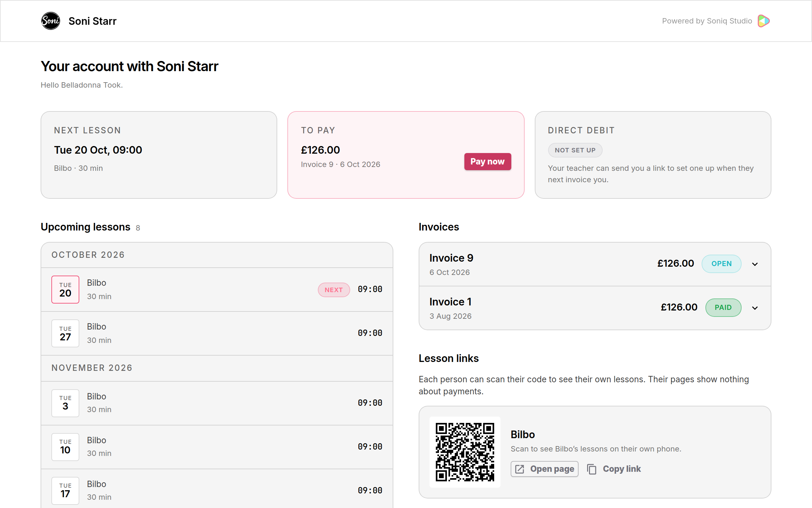Click the OPEN status badge on Invoice 9
The height and width of the screenshot is (508, 812).
(x=721, y=264)
